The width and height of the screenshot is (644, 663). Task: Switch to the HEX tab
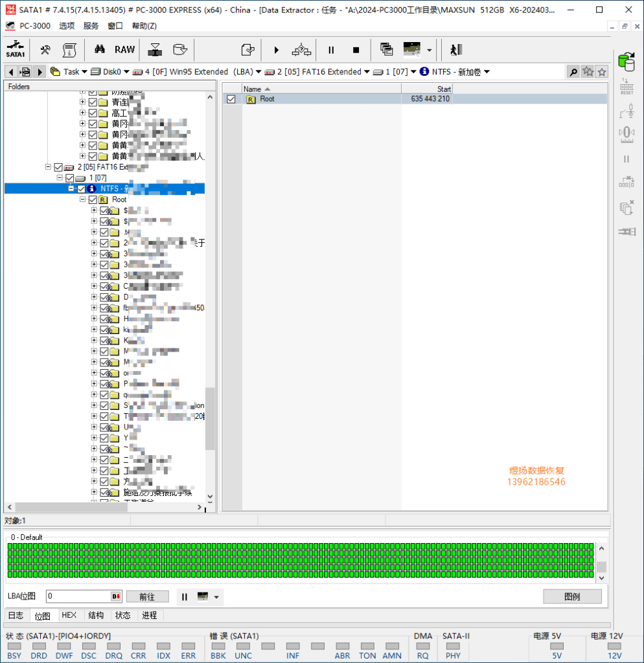(x=69, y=615)
